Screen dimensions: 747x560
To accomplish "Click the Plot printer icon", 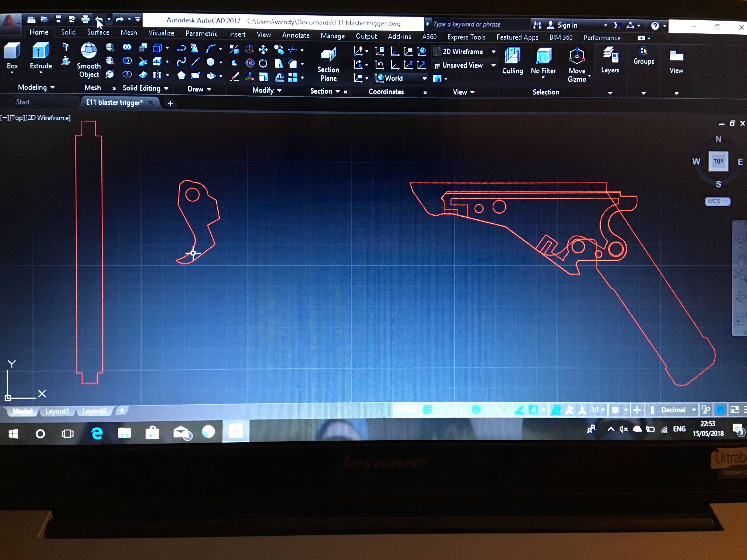I will pos(85,19).
